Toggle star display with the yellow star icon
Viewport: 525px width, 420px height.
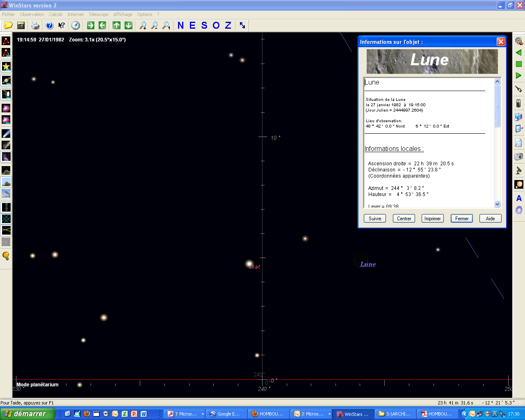coord(6,66)
